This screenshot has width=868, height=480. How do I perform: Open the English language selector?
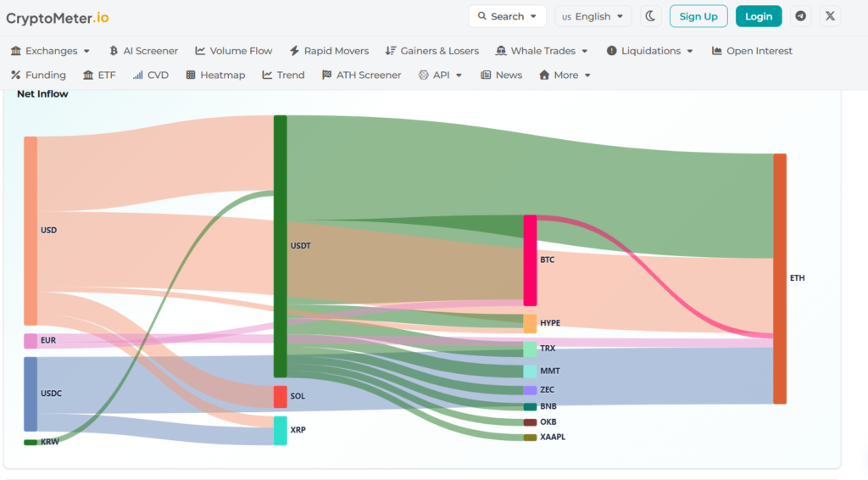tap(593, 17)
